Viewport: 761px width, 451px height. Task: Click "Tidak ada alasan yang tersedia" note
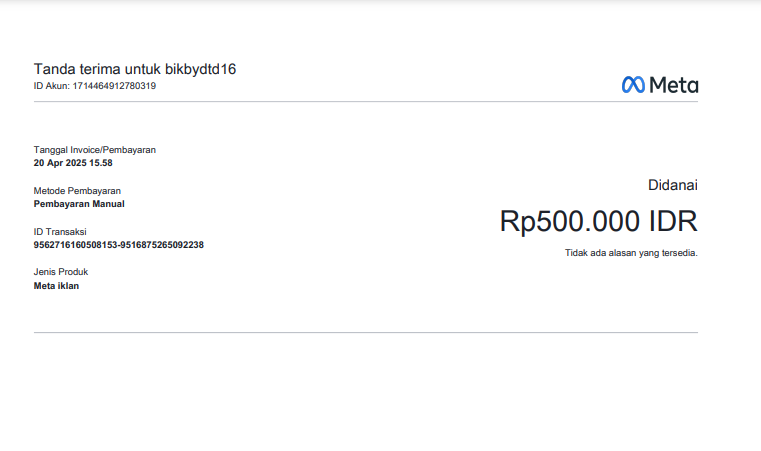pyautogui.click(x=631, y=253)
